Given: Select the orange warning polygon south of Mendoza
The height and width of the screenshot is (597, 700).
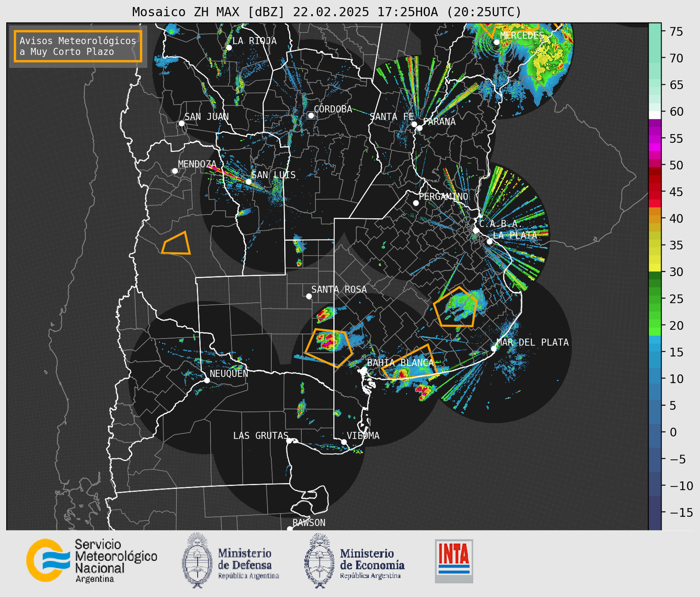Looking at the screenshot, I should pyautogui.click(x=176, y=243).
